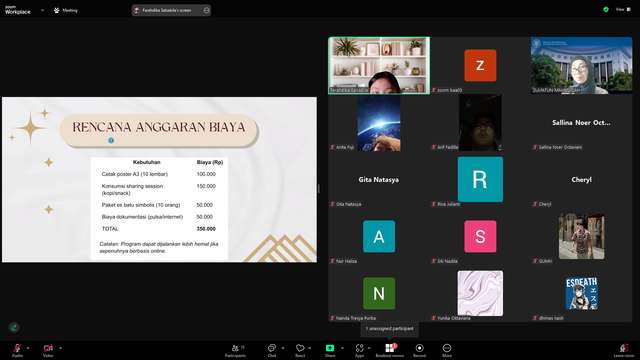Select the Cheryl participant tile
The image size is (640, 360).
click(x=581, y=180)
